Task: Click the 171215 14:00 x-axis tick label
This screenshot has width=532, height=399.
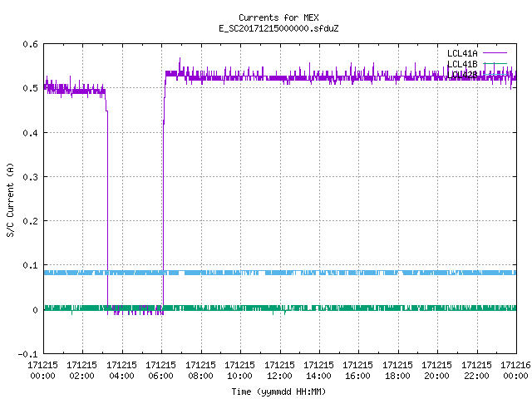Action: (318, 370)
